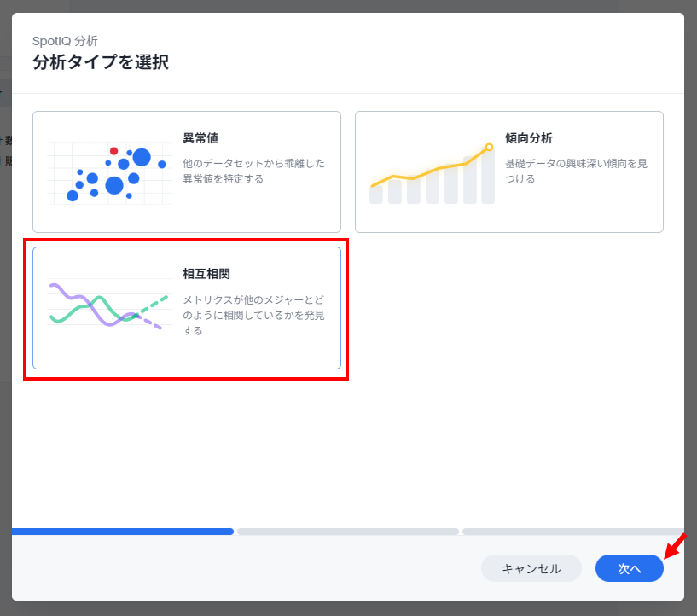Image resolution: width=697 pixels, height=616 pixels.
Task: Click the largest blue bubble in scatter graphic
Action: pyautogui.click(x=142, y=157)
